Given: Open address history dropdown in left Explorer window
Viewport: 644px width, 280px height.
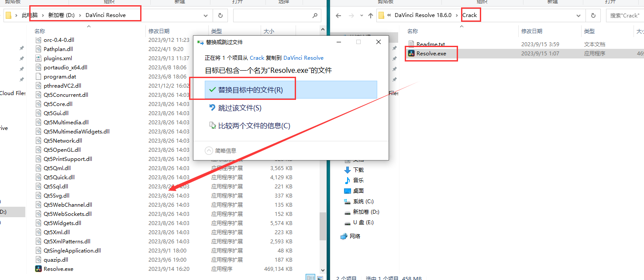Looking at the screenshot, I should [206, 15].
